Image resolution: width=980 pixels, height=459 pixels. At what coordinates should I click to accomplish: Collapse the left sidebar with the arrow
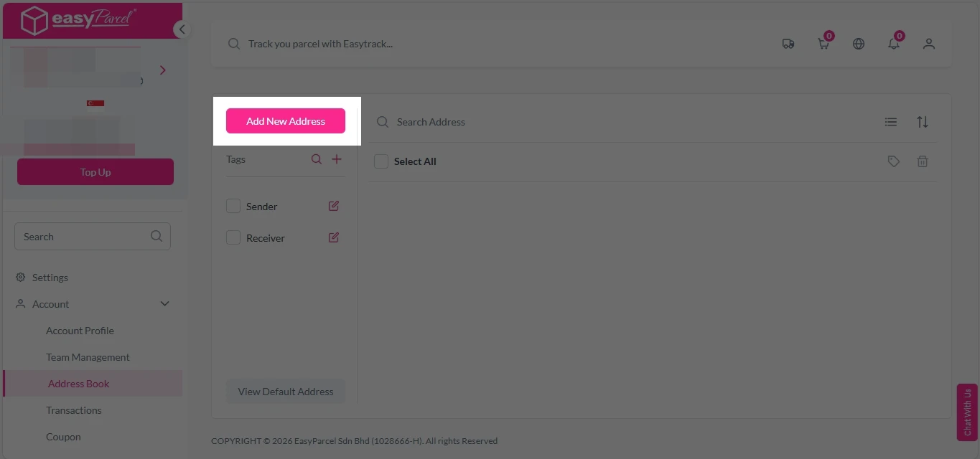coord(182,29)
